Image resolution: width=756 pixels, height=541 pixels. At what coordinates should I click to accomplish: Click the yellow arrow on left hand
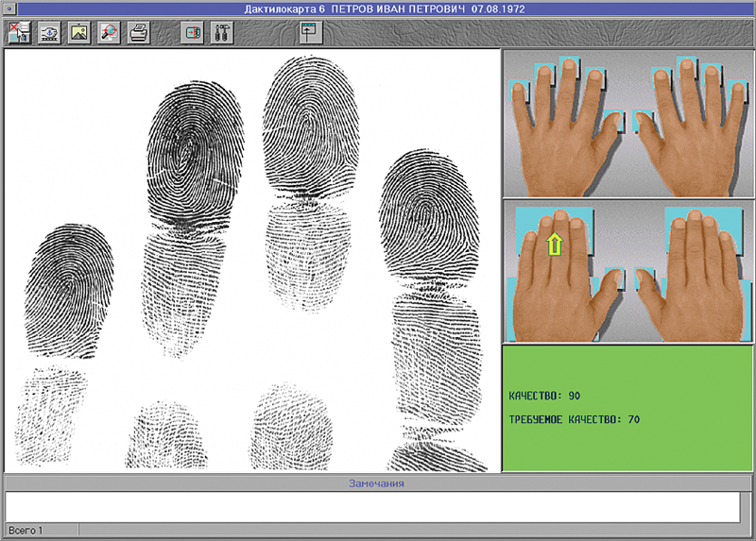pos(553,245)
